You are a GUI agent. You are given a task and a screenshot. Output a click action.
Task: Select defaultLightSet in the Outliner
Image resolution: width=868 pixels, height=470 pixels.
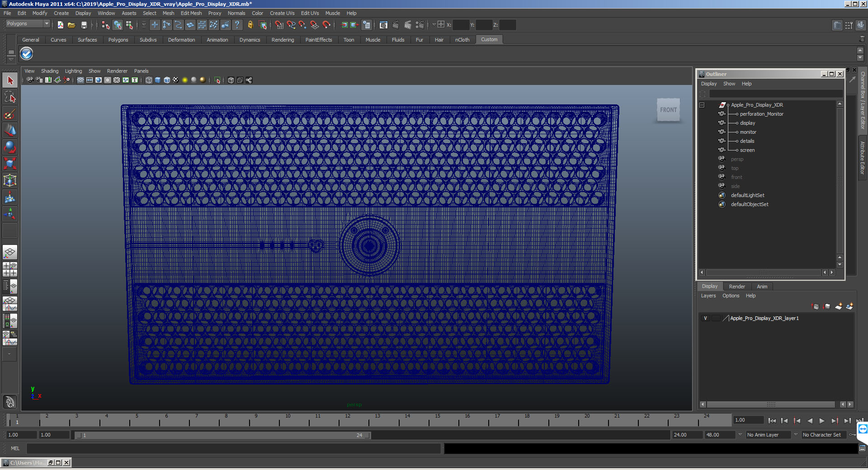[x=747, y=195]
